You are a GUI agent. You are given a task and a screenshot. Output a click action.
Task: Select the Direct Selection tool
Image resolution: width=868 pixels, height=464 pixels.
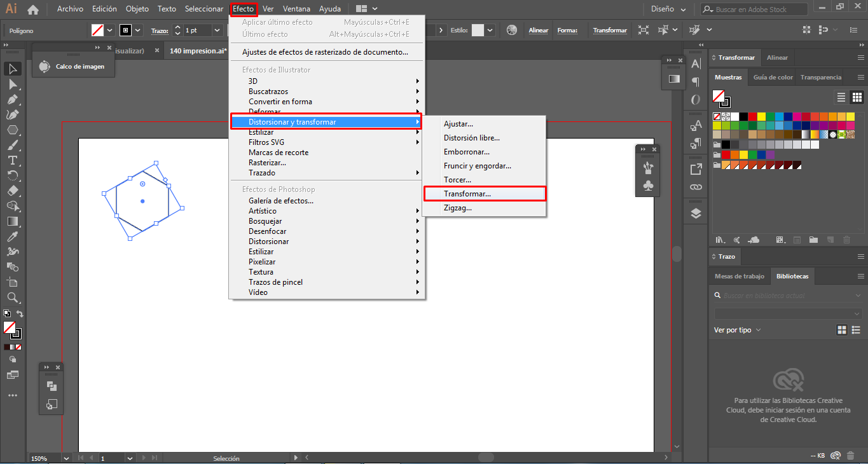click(x=13, y=84)
